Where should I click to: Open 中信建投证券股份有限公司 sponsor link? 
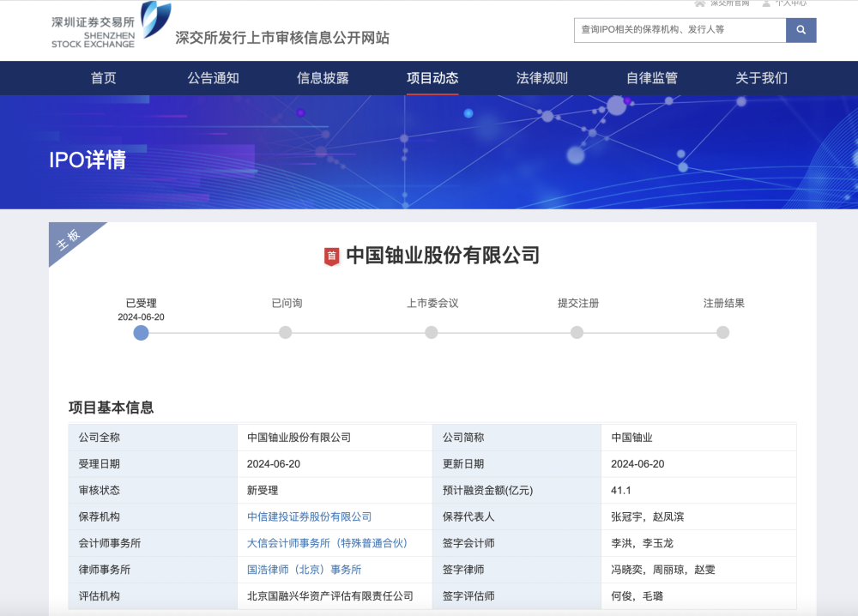click(309, 517)
